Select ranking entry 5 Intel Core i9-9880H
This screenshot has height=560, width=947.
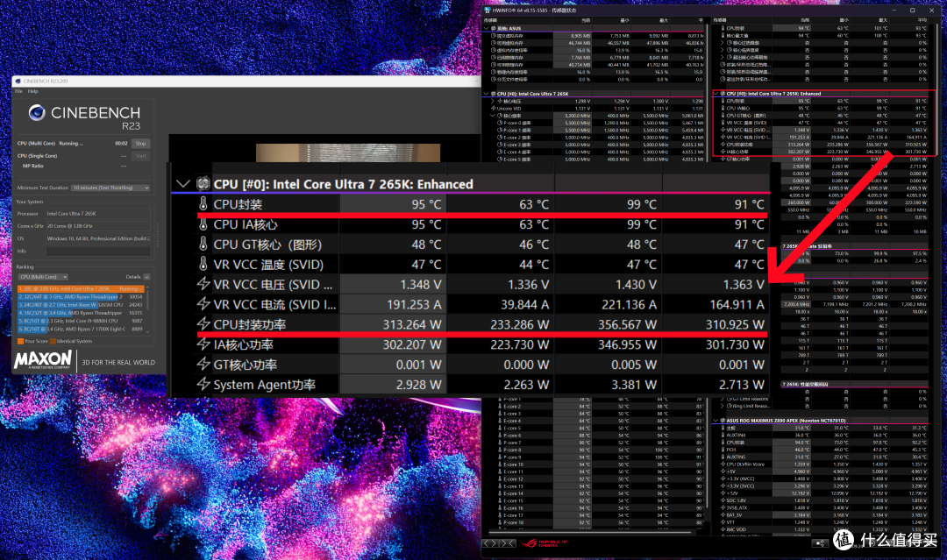point(81,321)
